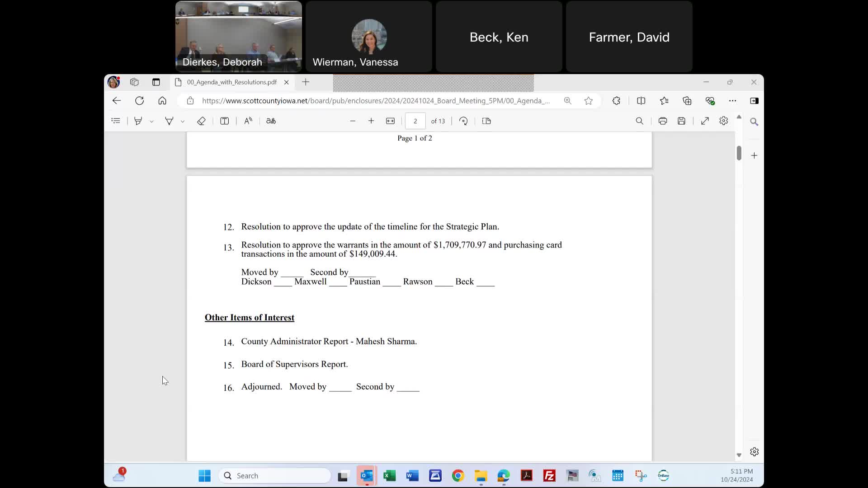Open Word from the taskbar
The width and height of the screenshot is (868, 488).
(412, 475)
